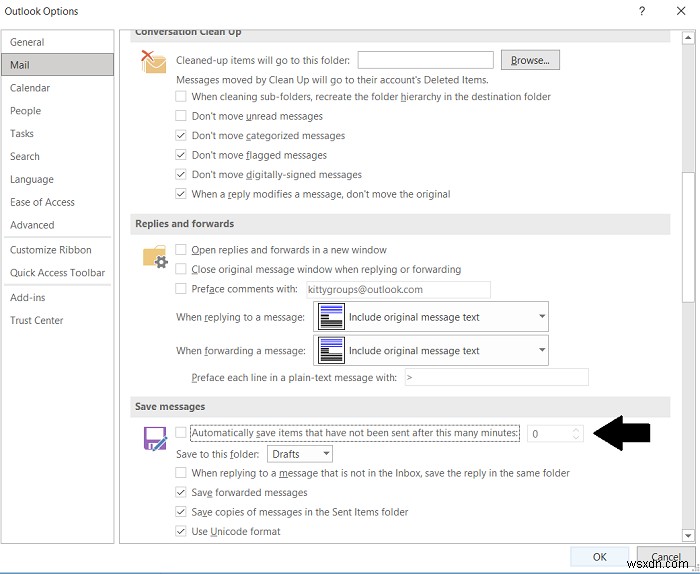Open the Customize Ribbon category
This screenshot has width=700, height=574.
pyautogui.click(x=58, y=250)
